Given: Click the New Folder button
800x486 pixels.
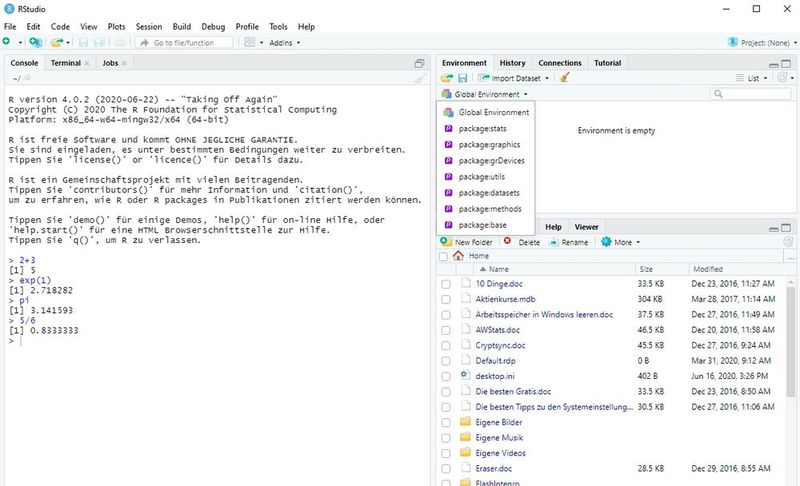Looking at the screenshot, I should 466,242.
